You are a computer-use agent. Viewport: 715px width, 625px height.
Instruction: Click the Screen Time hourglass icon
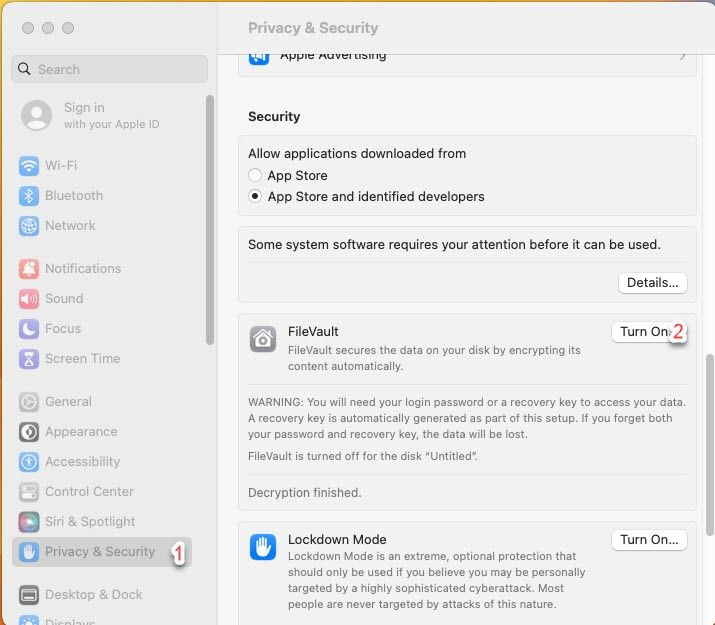tap(29, 359)
